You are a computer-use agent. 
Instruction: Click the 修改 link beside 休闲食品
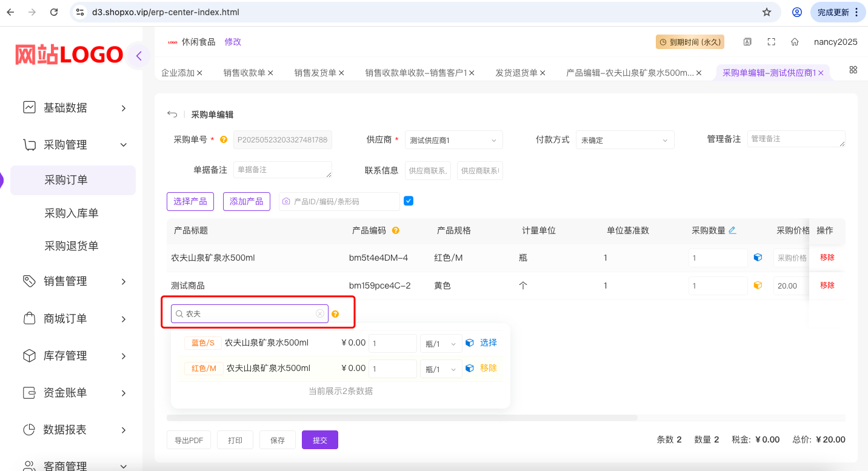233,42
